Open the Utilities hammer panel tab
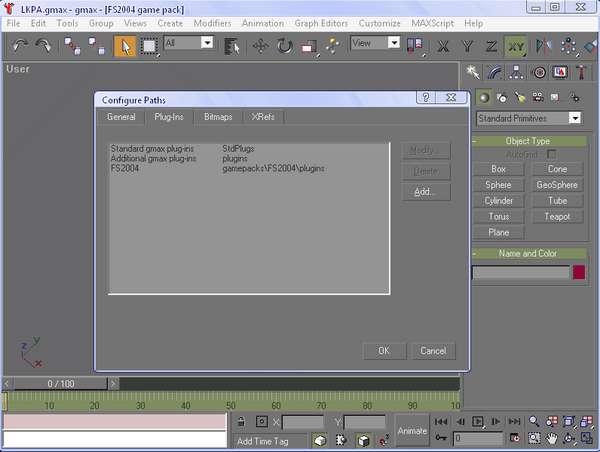 click(581, 72)
